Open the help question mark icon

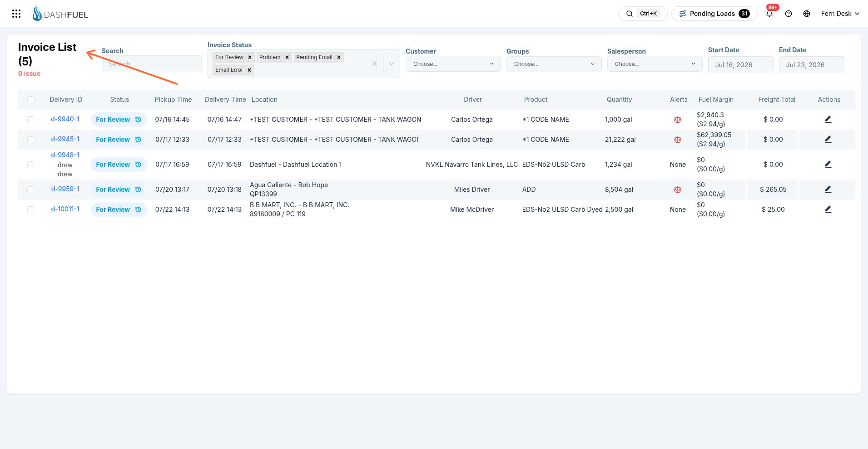[x=789, y=14]
